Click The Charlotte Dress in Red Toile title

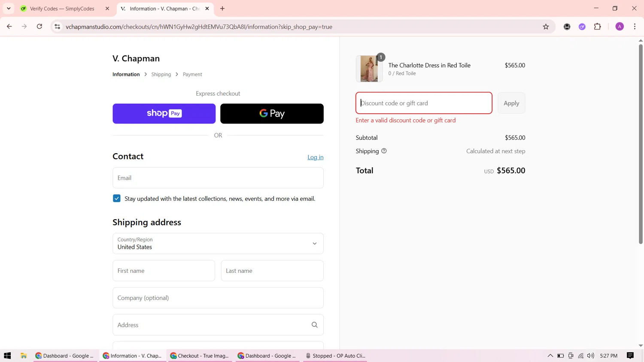[429, 65]
